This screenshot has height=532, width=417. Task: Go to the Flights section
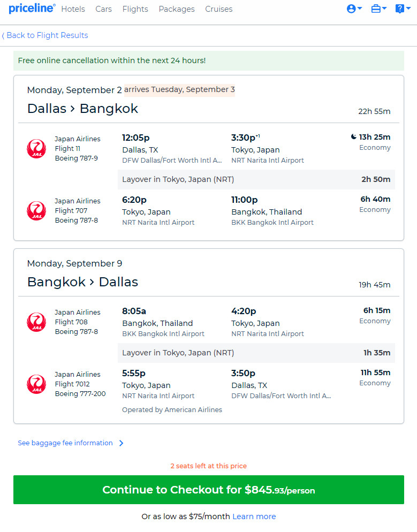(135, 9)
